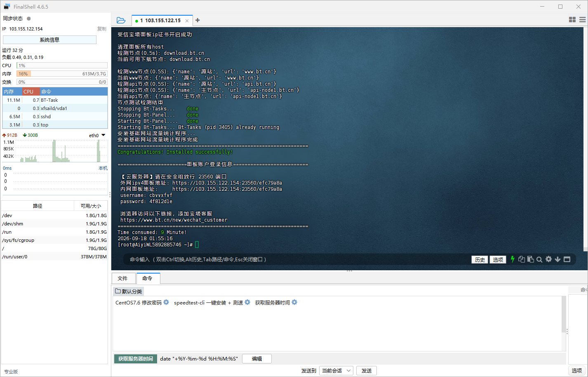Open the hamburger main menu
This screenshot has height=377, width=588.
[x=582, y=20]
